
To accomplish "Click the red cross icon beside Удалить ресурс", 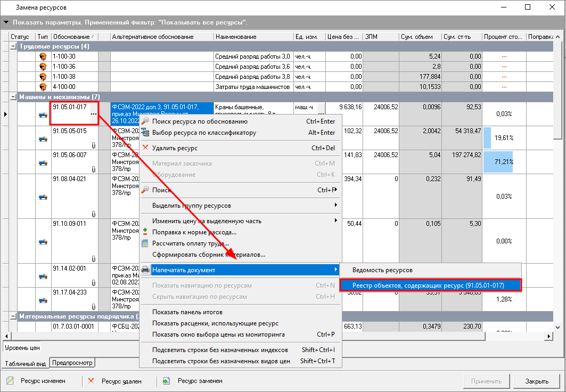I will (x=145, y=148).
